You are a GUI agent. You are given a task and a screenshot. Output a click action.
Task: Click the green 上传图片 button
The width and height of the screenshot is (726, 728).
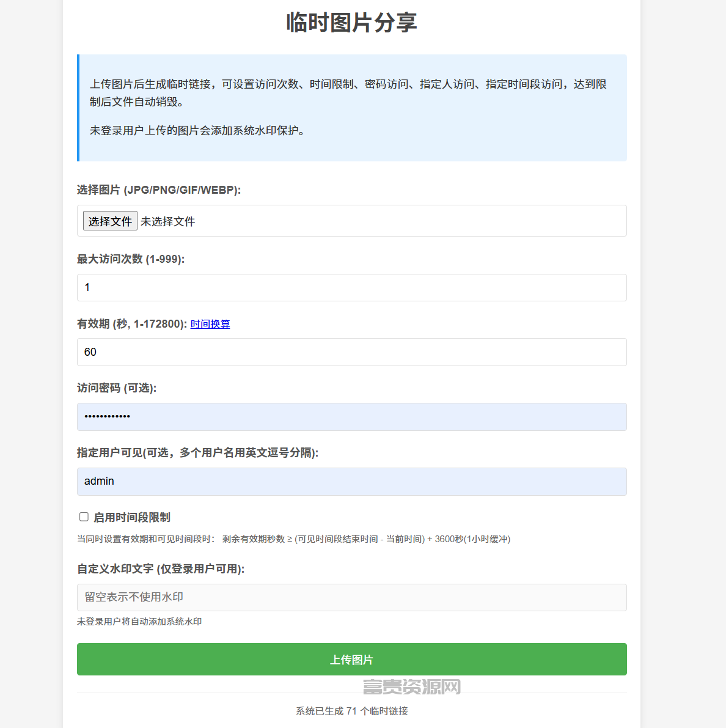click(352, 660)
